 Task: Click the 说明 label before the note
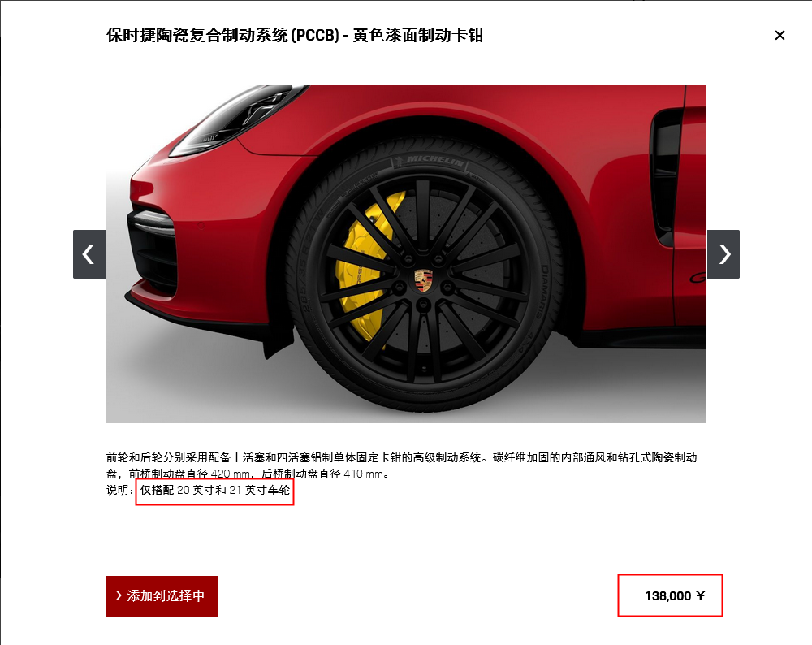pos(118,490)
